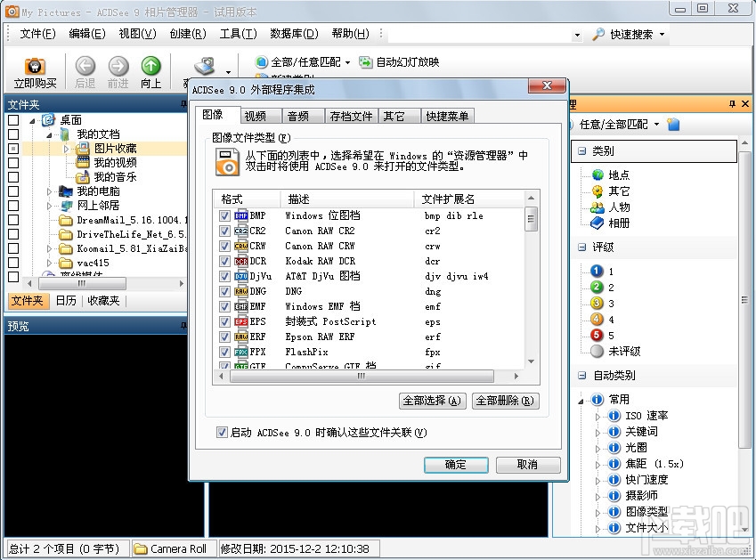Switch to the 视频 tab in the dialog
756x560 pixels.
256,115
